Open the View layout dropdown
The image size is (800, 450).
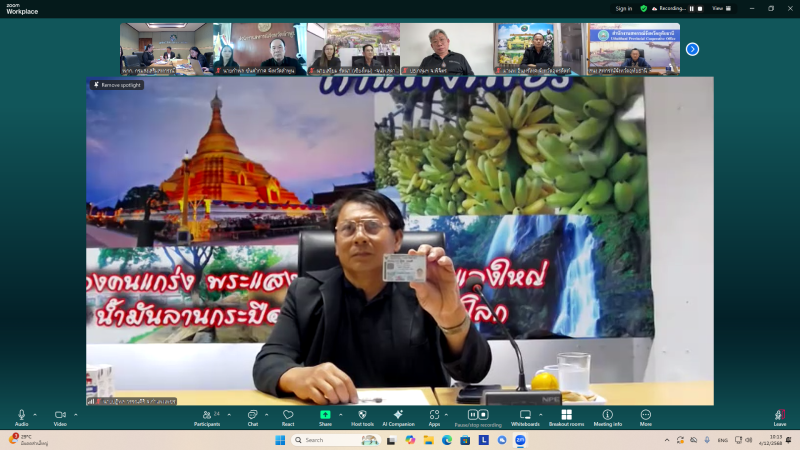point(718,8)
